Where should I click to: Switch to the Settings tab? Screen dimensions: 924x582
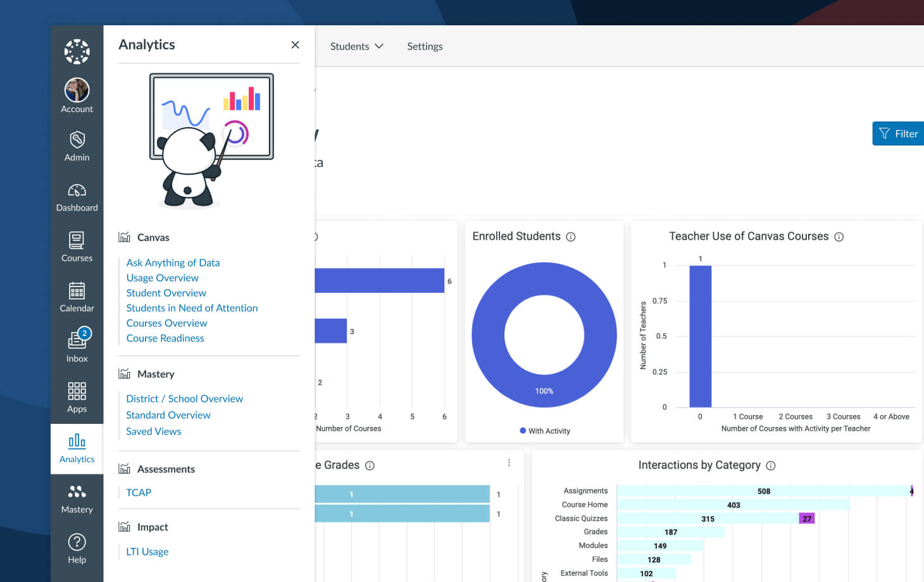coord(425,46)
